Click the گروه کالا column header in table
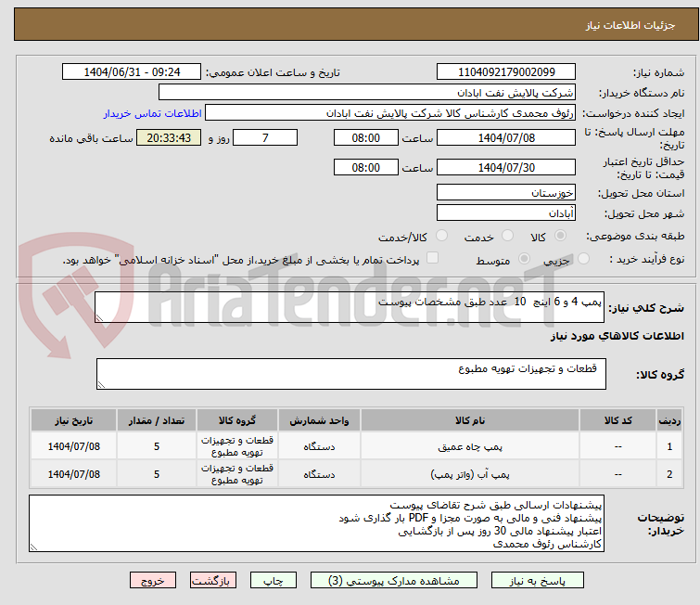 [237, 420]
